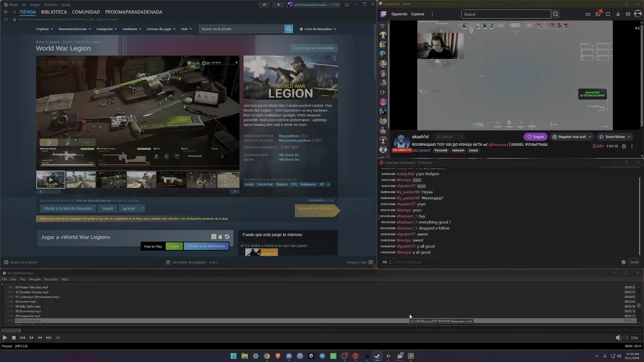Open Twitch notifications inbox with red badge
The image size is (644, 362).
coord(598,14)
